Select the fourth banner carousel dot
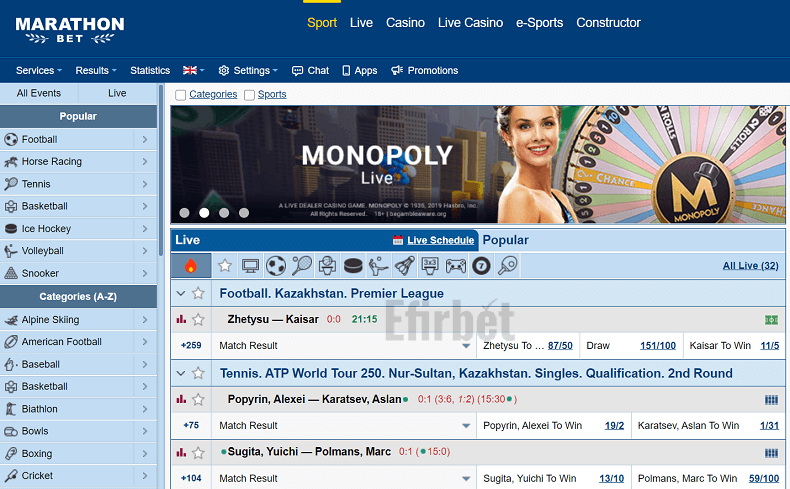This screenshot has width=790, height=489. (244, 213)
